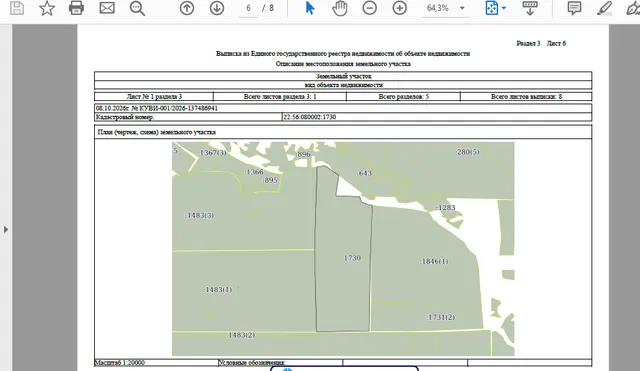The width and height of the screenshot is (640, 371).
Task: Expand the page fit options dropdown arrow
Action: pos(504,8)
